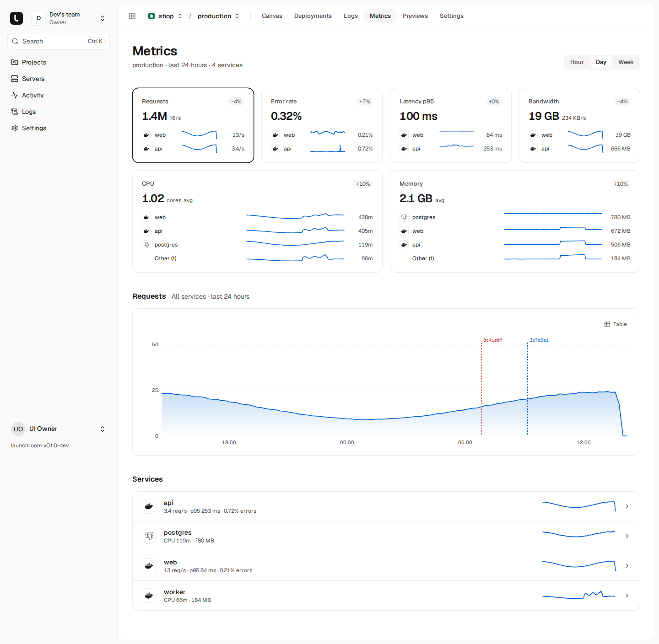Viewport: 659px width, 644px height.
Task: Click the api service docker icon in Services list
Action: tap(149, 506)
